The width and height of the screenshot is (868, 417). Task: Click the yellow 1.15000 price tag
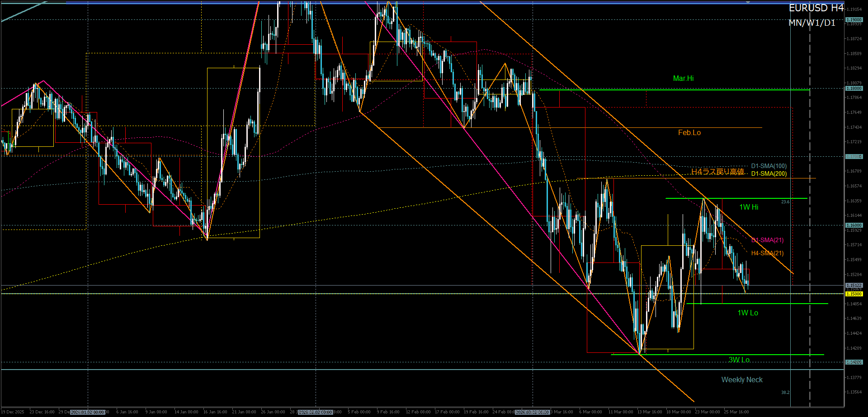coord(854,294)
